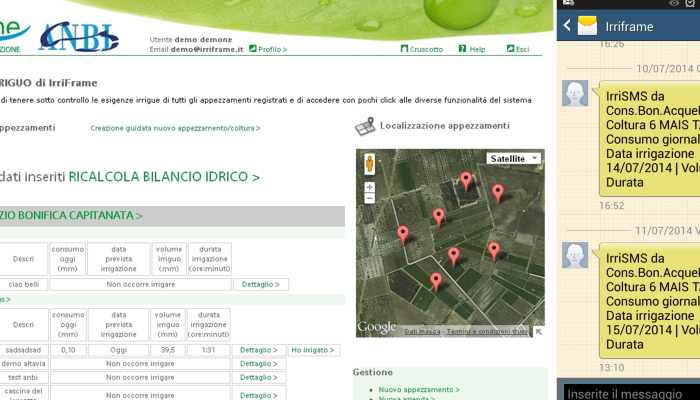Zoom in on the map
The width and height of the screenshot is (700, 400).
[x=369, y=188]
